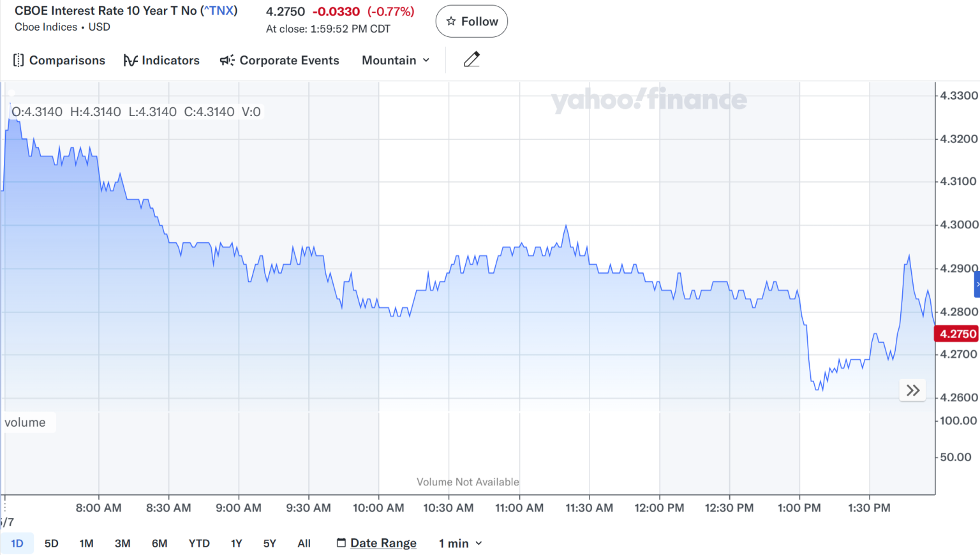Expand the 1 min interval dropdown
Screen dimensions: 980x555
(x=460, y=543)
